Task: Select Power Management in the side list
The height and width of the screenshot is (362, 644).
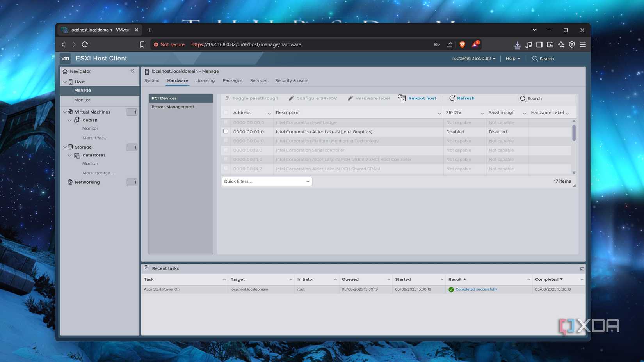Action: pos(173,107)
